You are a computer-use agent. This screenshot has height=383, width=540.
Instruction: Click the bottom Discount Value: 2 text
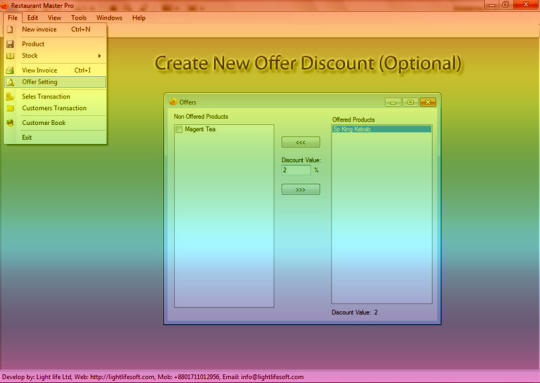[354, 312]
